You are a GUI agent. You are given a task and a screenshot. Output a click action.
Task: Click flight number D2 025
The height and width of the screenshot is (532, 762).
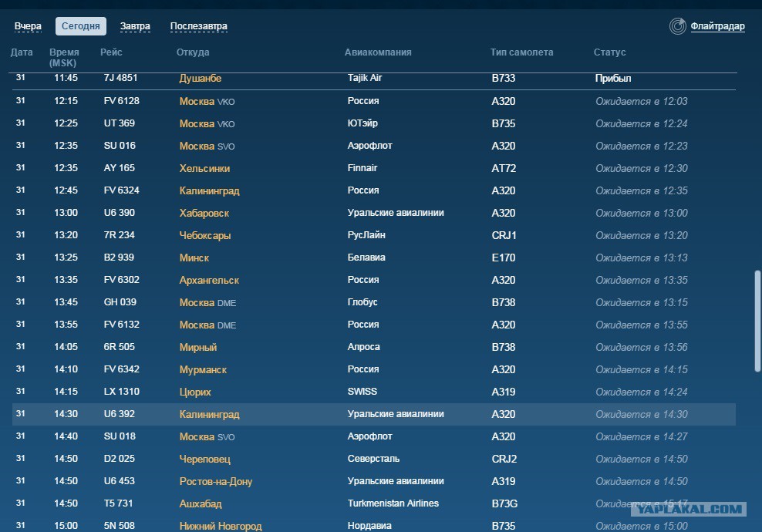click(x=119, y=459)
